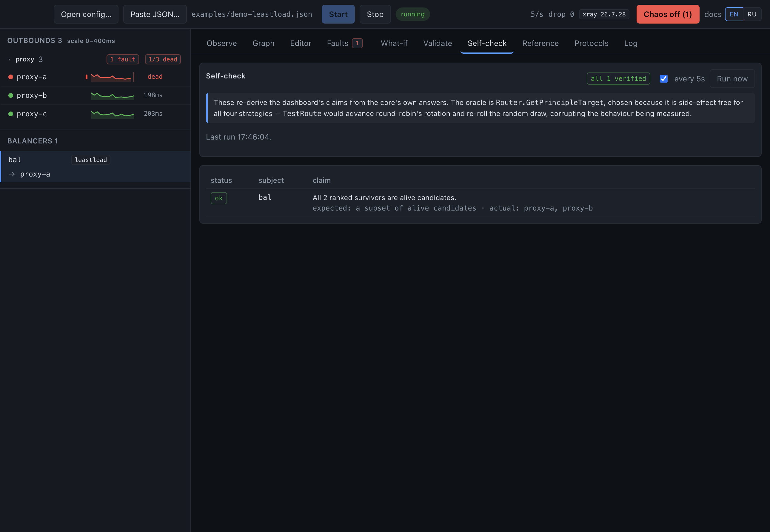Start the simulation with the Start button

tap(338, 14)
